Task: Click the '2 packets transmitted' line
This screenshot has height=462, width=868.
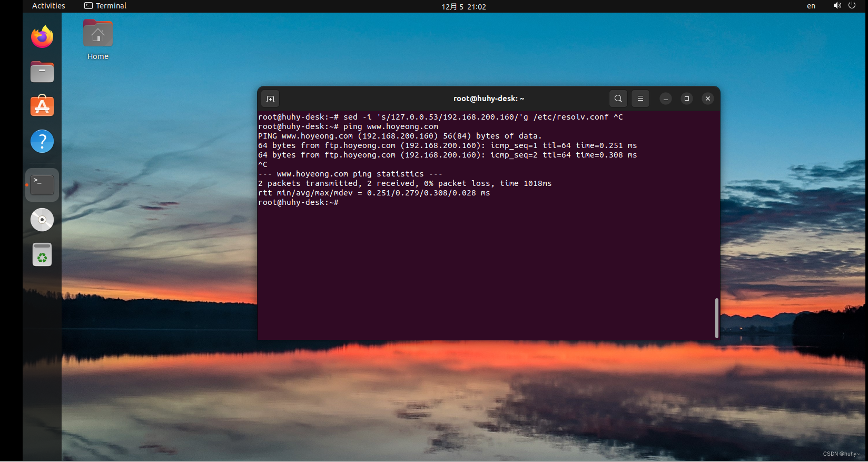Action: pos(405,183)
